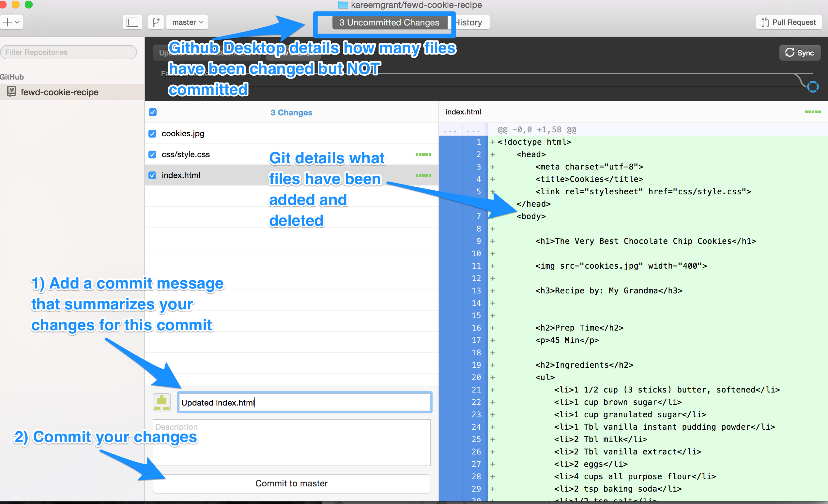Click the sync progress circle on the timeline
Image resolution: width=828 pixels, height=504 pixels.
click(813, 87)
